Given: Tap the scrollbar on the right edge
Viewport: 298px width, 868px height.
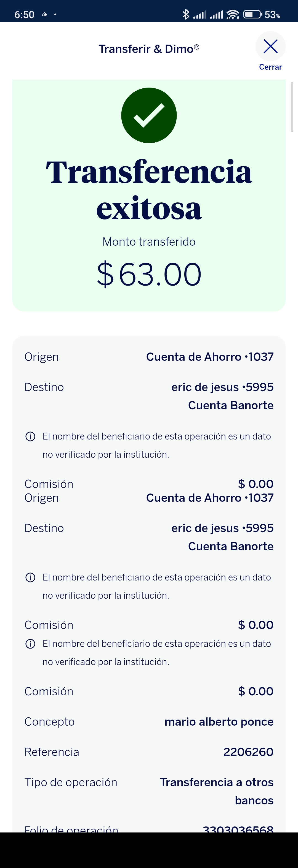Looking at the screenshot, I should pos(292,107).
